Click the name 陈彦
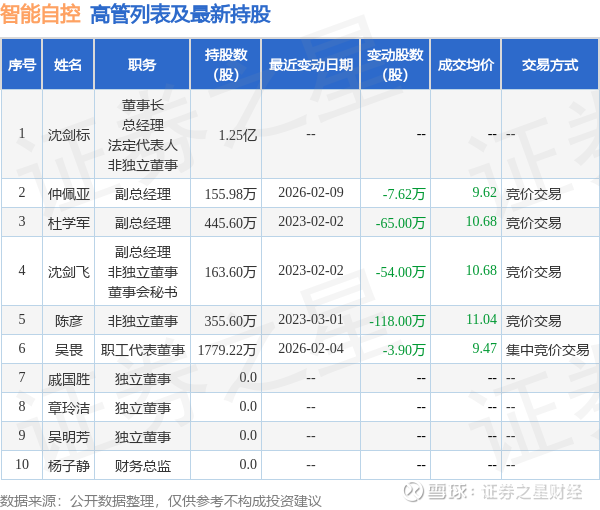The height and width of the screenshot is (510, 600). pos(69,321)
